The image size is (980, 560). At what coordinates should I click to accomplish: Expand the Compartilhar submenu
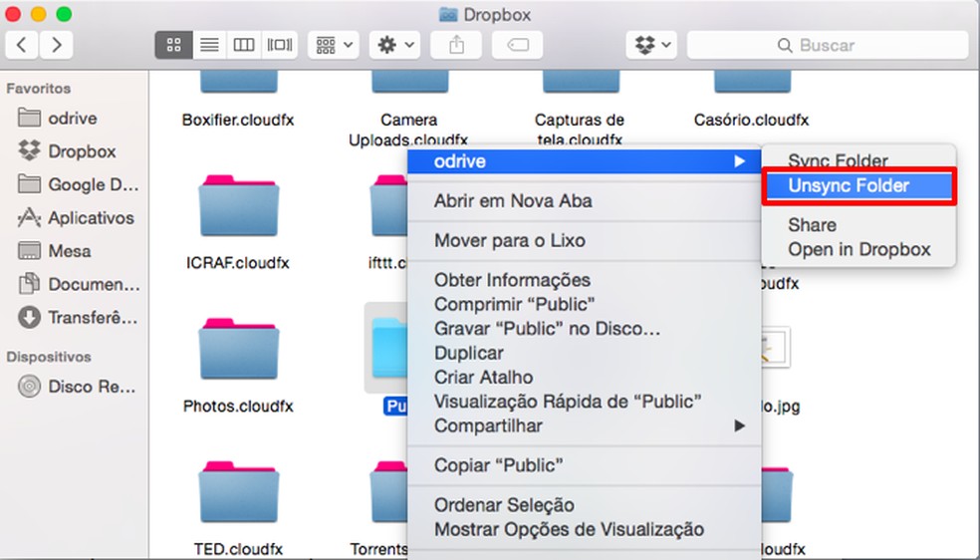click(x=584, y=425)
